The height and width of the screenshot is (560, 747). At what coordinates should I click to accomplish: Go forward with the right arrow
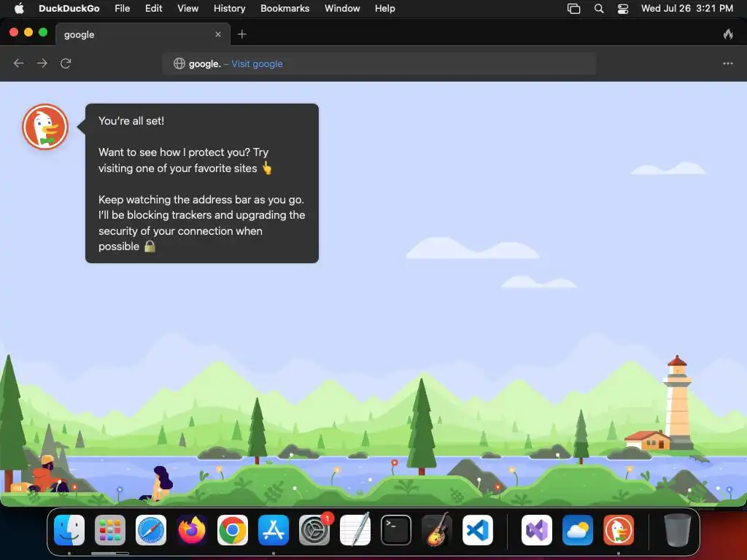pyautogui.click(x=42, y=63)
